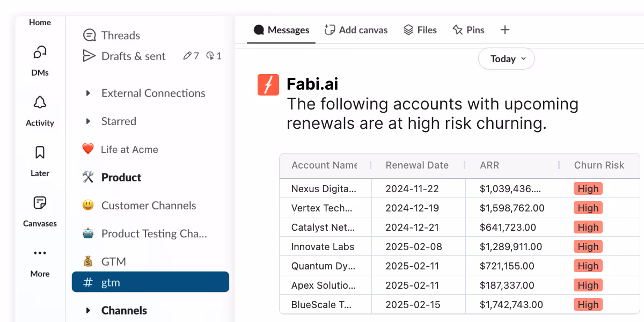Open the Later bookmark icon
Screen dimensions: 644x322
coord(40,153)
